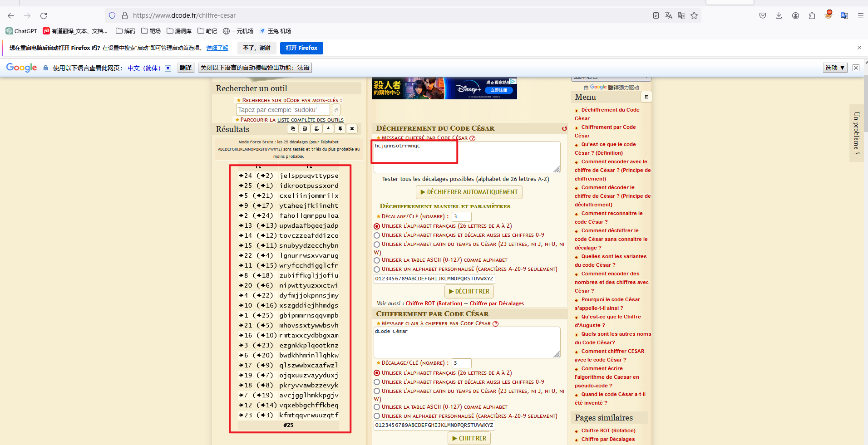Open Firefox hamburger application menu
Viewport: 868px width, 445px height.
click(x=860, y=15)
